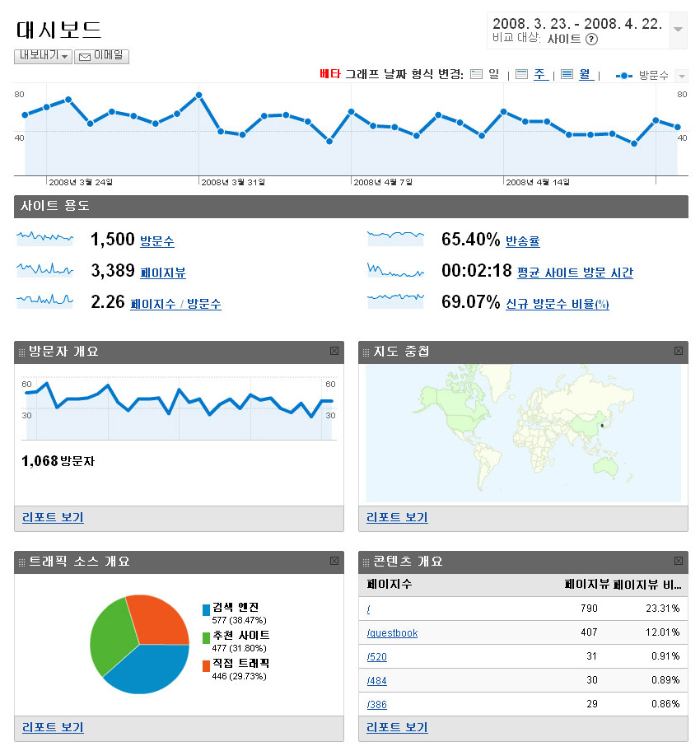Screen dimensions: 700x751
Task: Open the /386 page link
Action: 376,705
